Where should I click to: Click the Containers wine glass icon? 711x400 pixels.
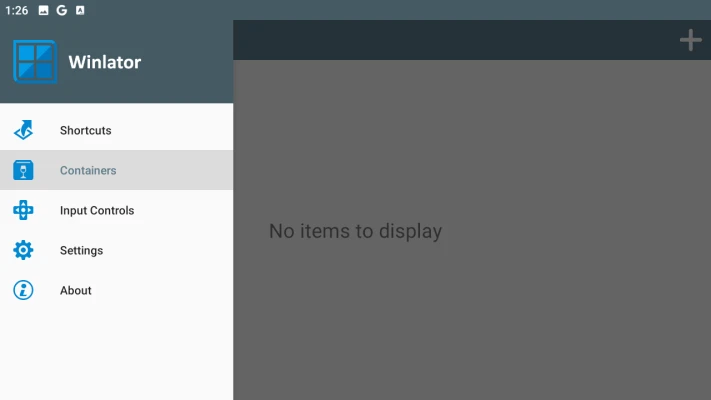23,170
